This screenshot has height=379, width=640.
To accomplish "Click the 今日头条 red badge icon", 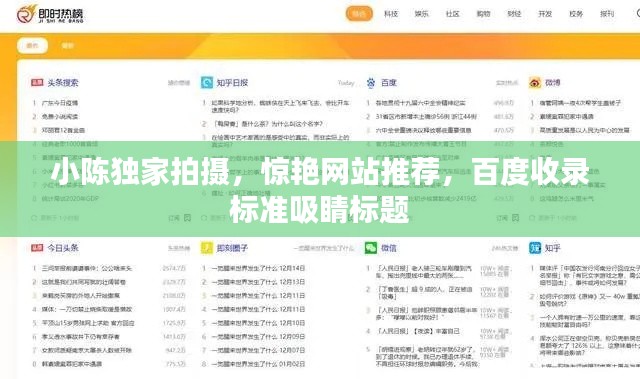I will click(37, 248).
